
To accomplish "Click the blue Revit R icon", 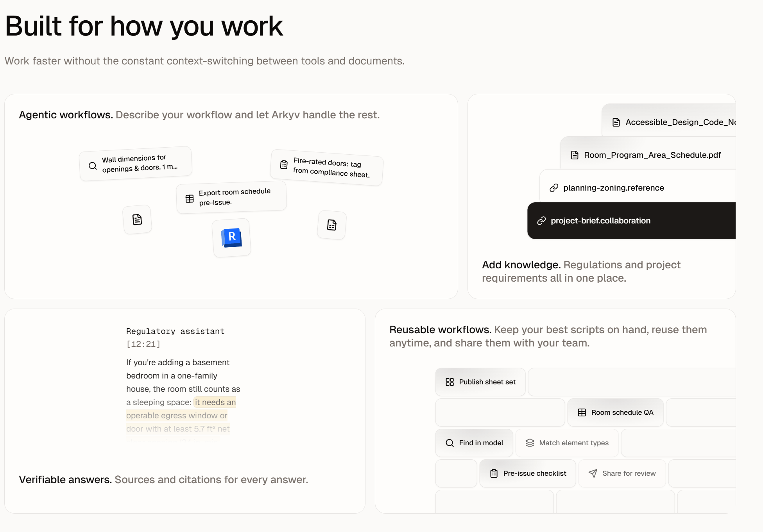I will 232,237.
